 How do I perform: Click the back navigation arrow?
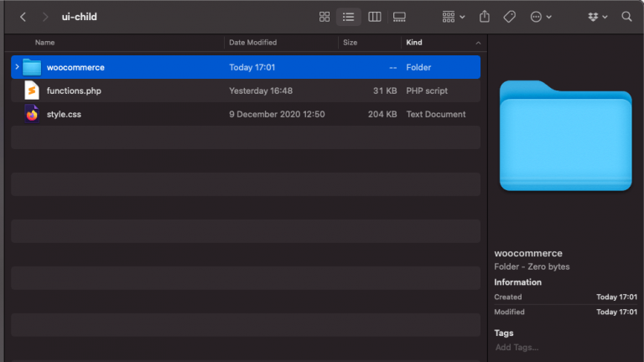[x=23, y=17]
